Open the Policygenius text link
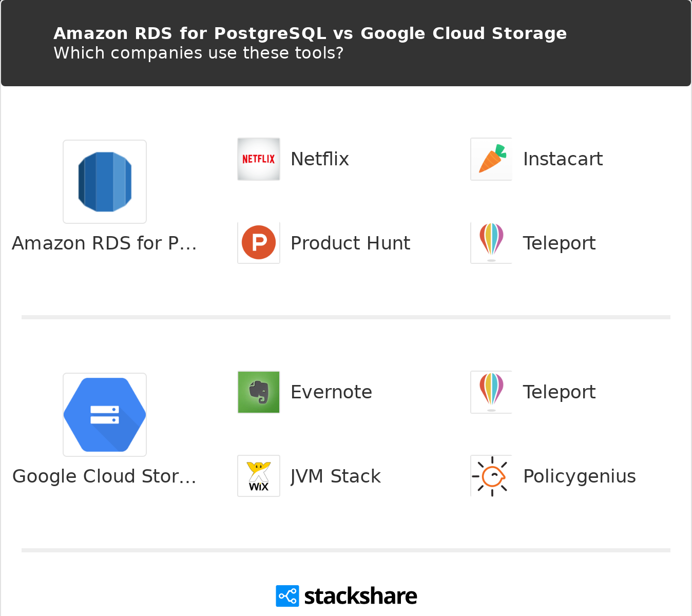692x616 pixels. click(579, 476)
